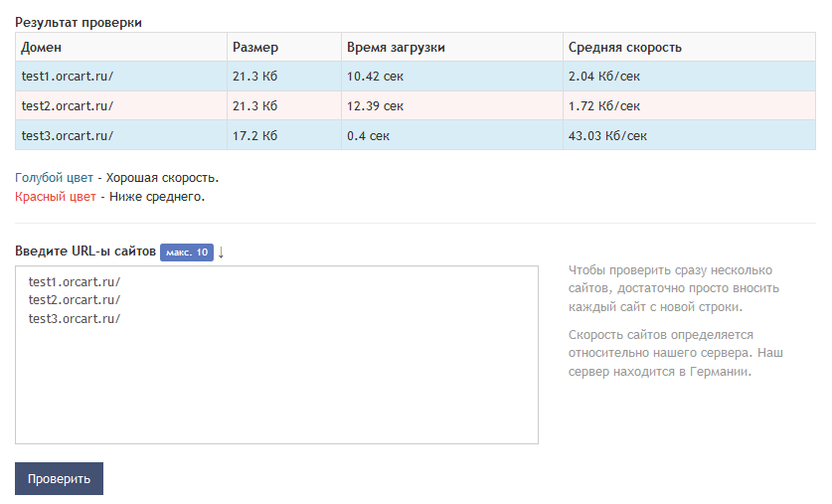832x504 pixels.
Task: Click the макс. 10 badge
Action: (x=187, y=252)
